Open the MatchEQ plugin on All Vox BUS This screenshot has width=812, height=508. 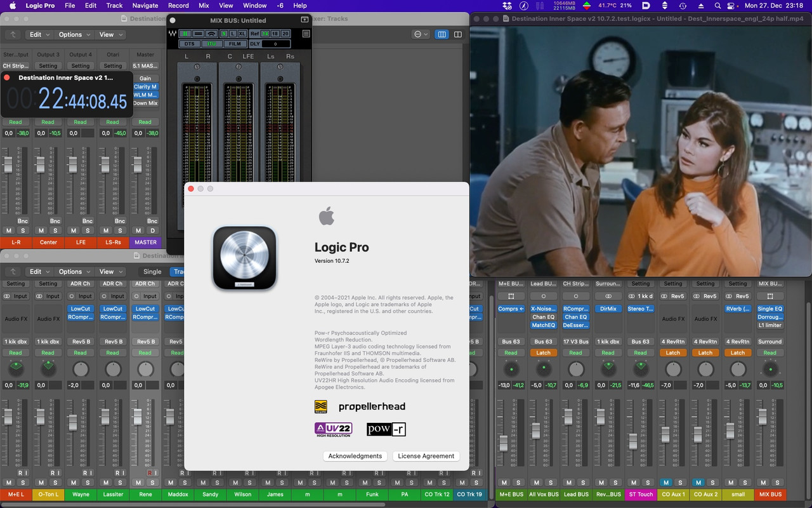(543, 325)
